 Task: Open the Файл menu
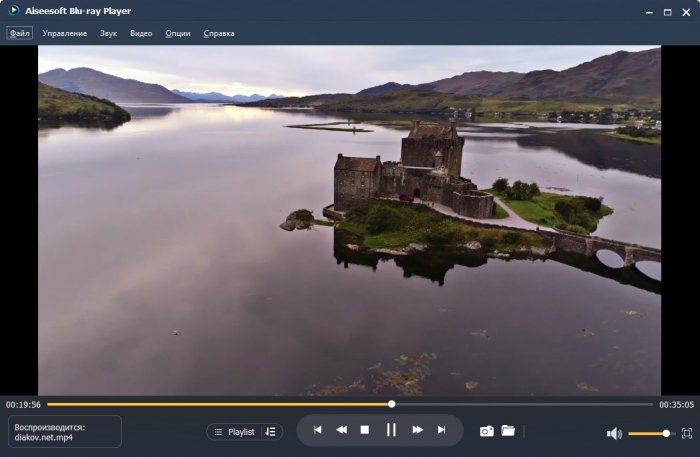(x=20, y=33)
